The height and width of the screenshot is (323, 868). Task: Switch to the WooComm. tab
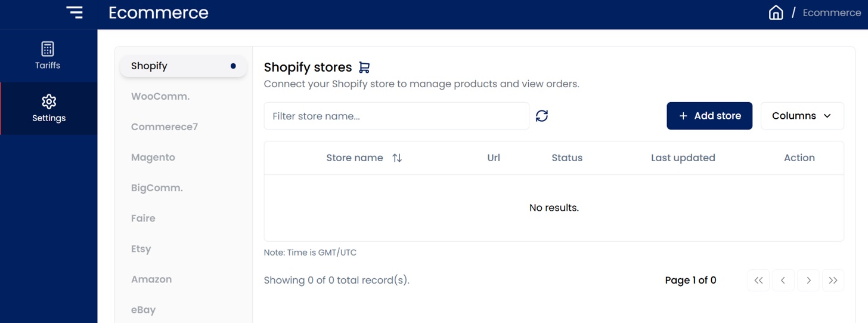click(160, 96)
